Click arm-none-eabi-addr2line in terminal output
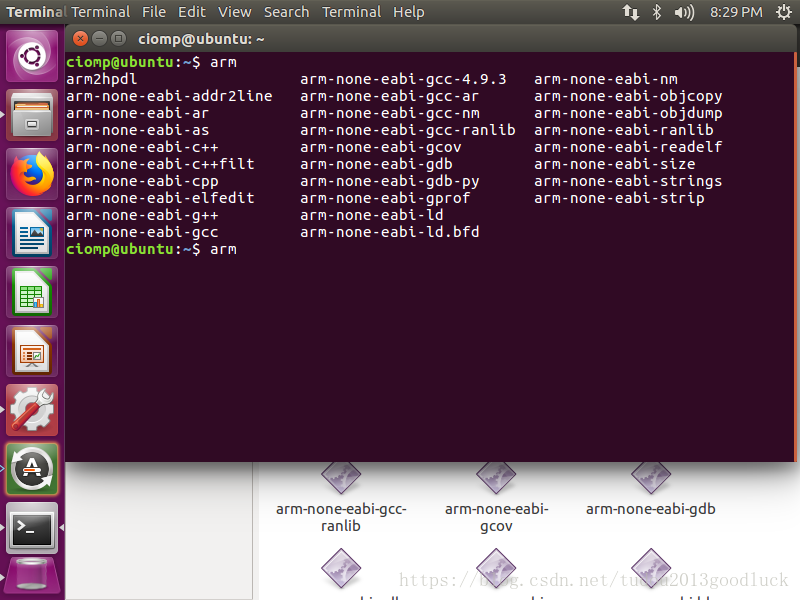The image size is (800, 600). 169,96
